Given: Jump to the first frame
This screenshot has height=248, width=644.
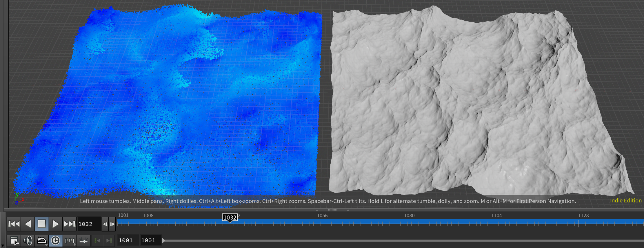Looking at the screenshot, I should (x=14, y=224).
